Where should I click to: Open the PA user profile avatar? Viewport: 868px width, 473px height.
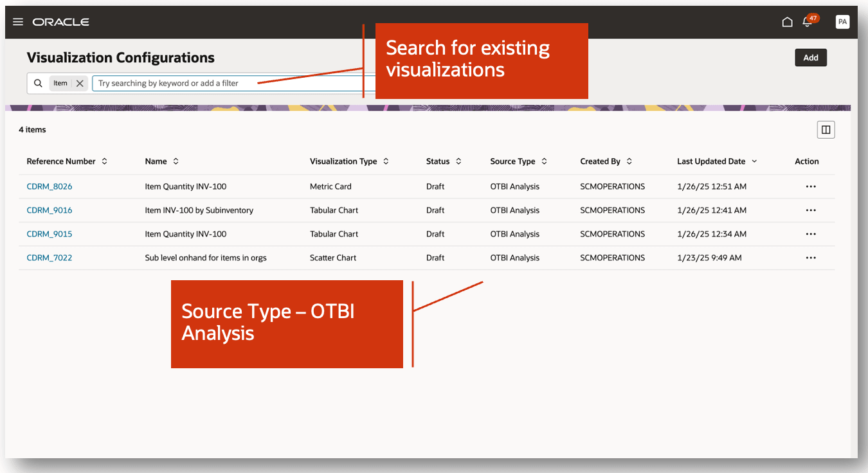tap(842, 21)
